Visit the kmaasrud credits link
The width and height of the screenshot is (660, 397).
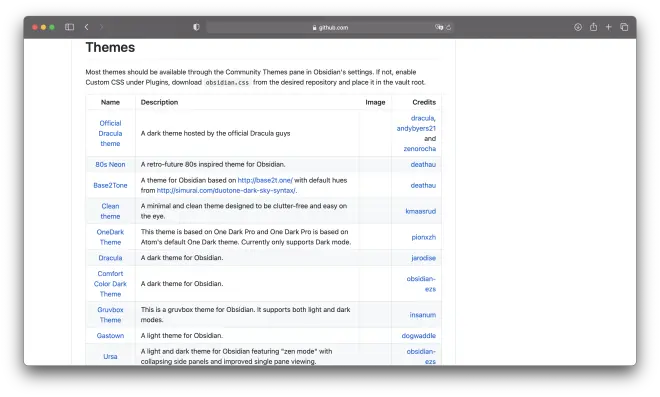coord(420,211)
